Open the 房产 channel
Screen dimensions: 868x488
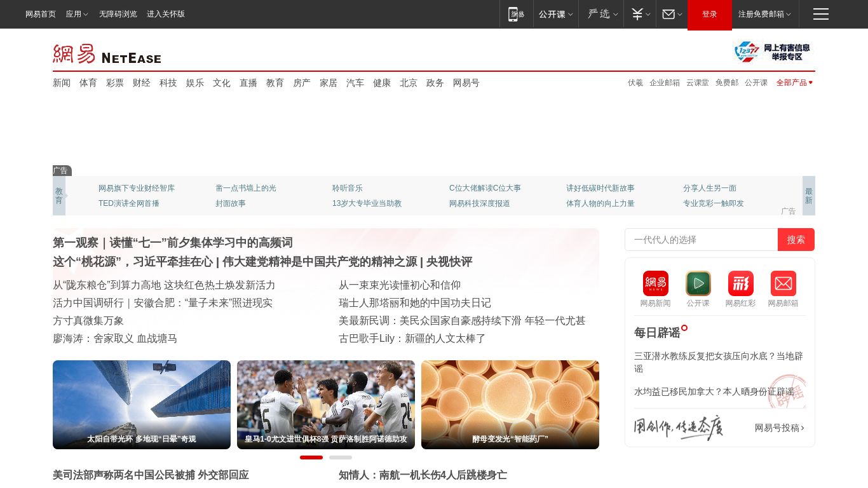pyautogui.click(x=302, y=83)
